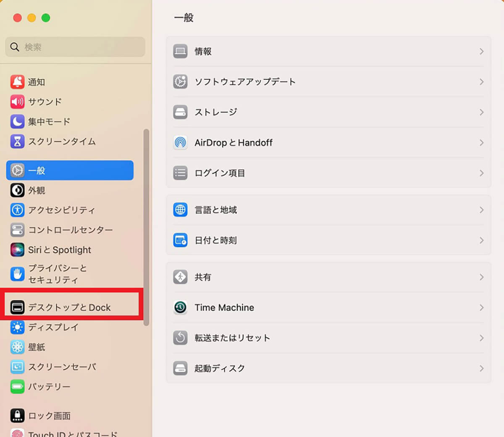Image resolution: width=504 pixels, height=437 pixels.
Task: Expand the 情報 row chevron
Action: 481,51
